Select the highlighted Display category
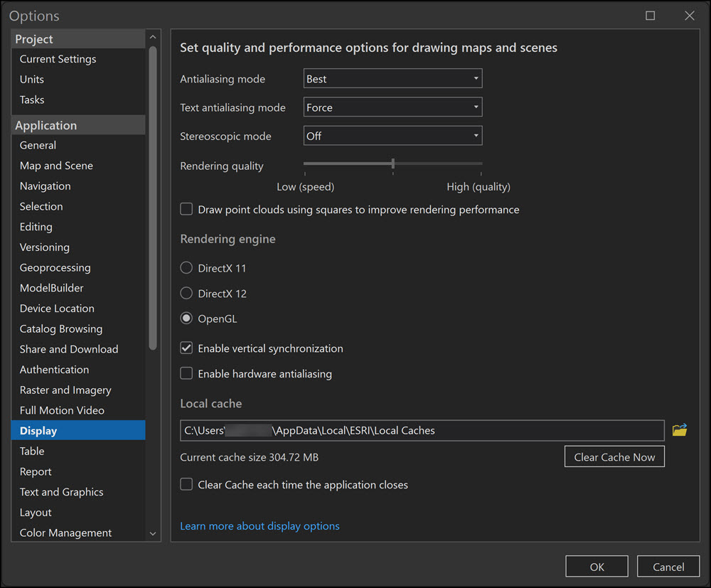711x588 pixels. pyautogui.click(x=78, y=430)
